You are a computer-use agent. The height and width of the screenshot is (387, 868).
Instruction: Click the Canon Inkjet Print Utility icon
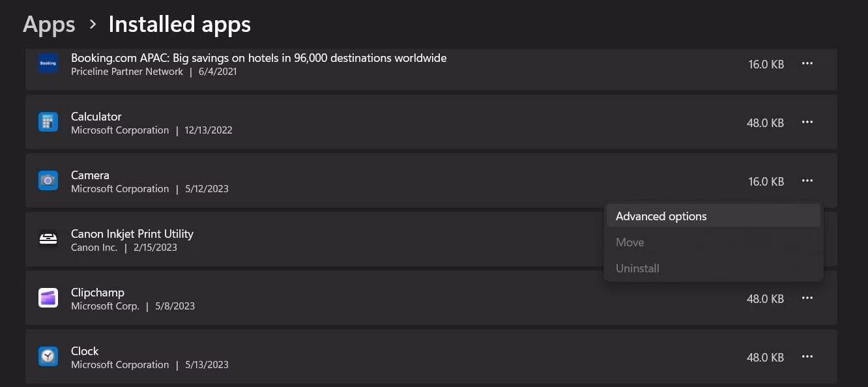(48, 240)
